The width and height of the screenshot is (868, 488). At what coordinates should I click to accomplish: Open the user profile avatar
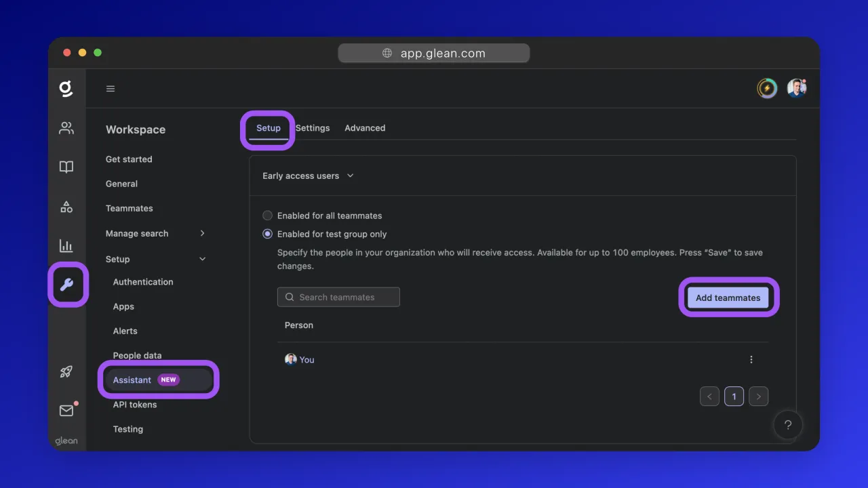796,88
